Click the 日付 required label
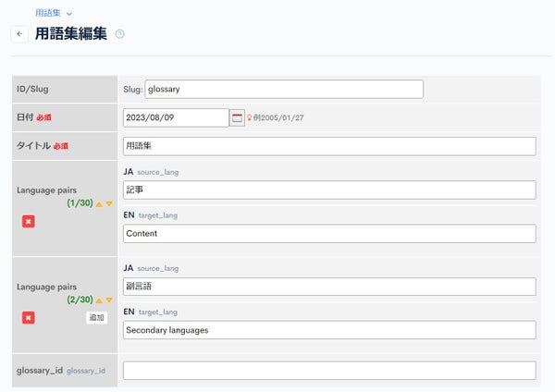555x392 pixels. pyautogui.click(x=34, y=117)
